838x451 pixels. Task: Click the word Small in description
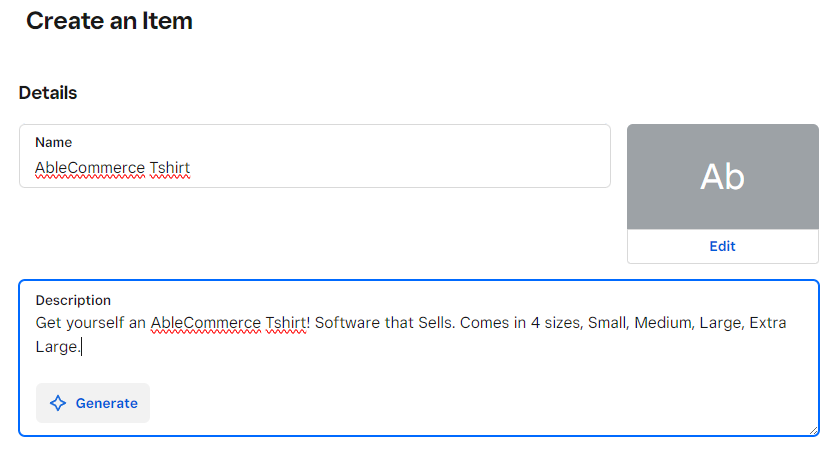click(608, 323)
